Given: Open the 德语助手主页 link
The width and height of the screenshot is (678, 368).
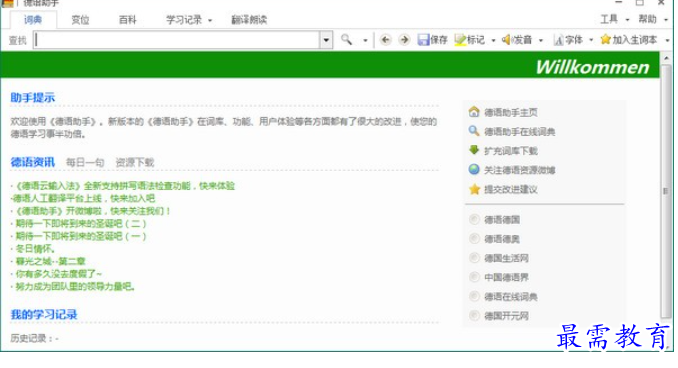Looking at the screenshot, I should click(511, 112).
